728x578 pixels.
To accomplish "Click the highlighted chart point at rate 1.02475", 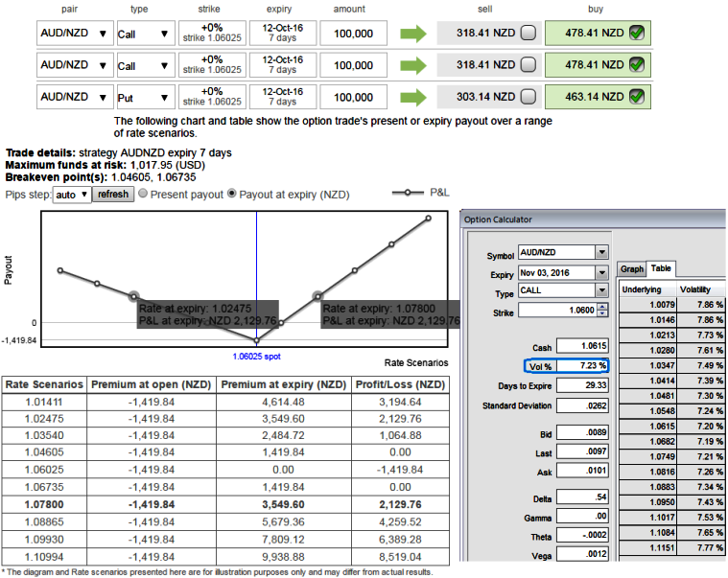I will pos(133,297).
